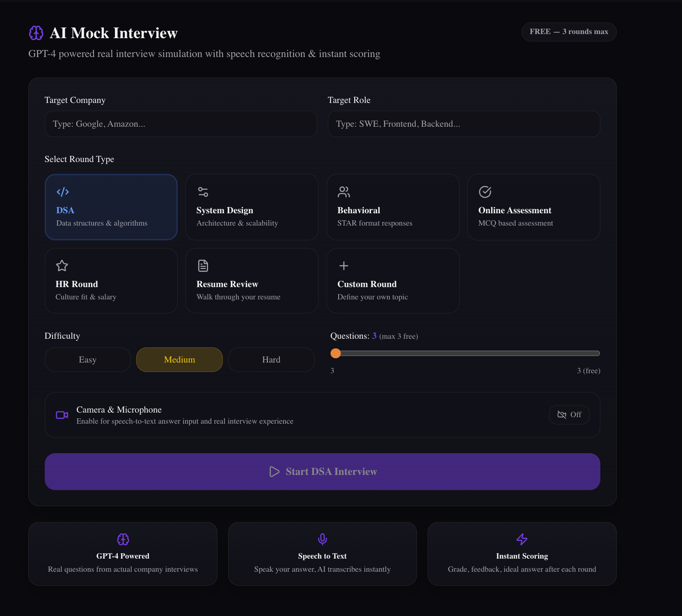Viewport: 682px width, 616px height.
Task: Click the HR Round star icon
Action: click(x=62, y=266)
